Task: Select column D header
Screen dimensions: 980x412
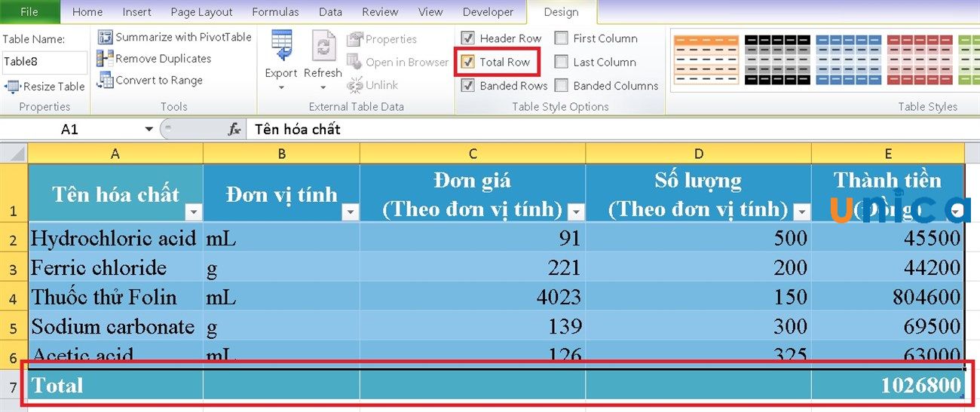Action: click(x=699, y=154)
